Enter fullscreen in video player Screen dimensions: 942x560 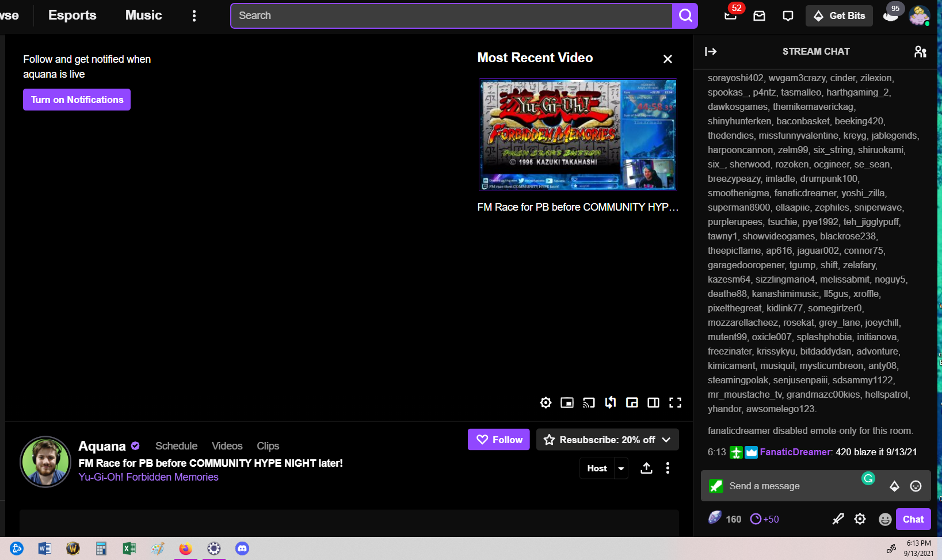(x=675, y=403)
